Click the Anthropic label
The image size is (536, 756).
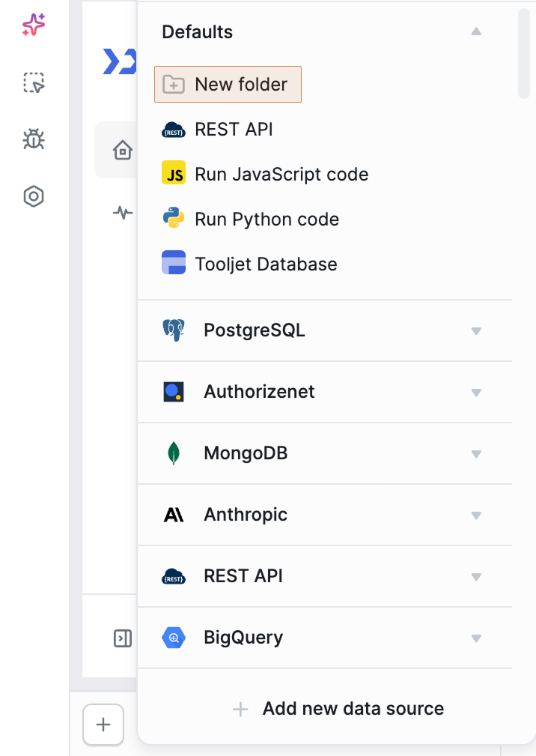(246, 515)
